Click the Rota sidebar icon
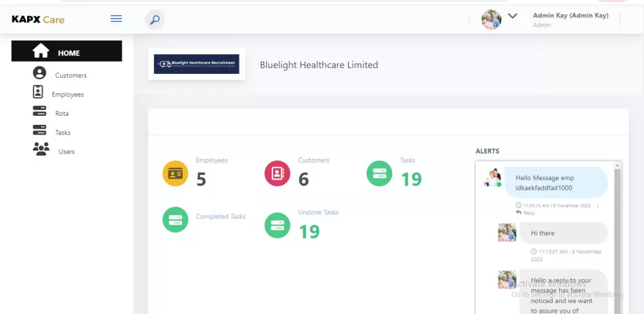The image size is (644, 314). pos(39,111)
